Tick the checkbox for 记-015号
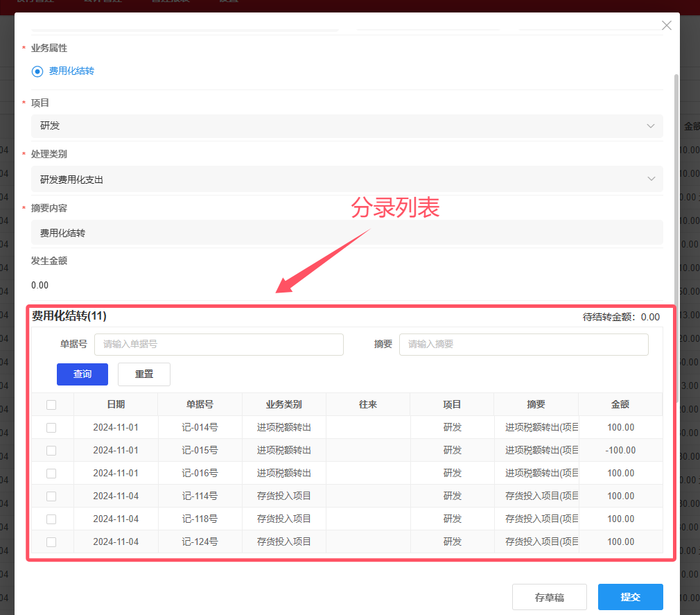Screen dimensions: 700x615 pos(51,451)
